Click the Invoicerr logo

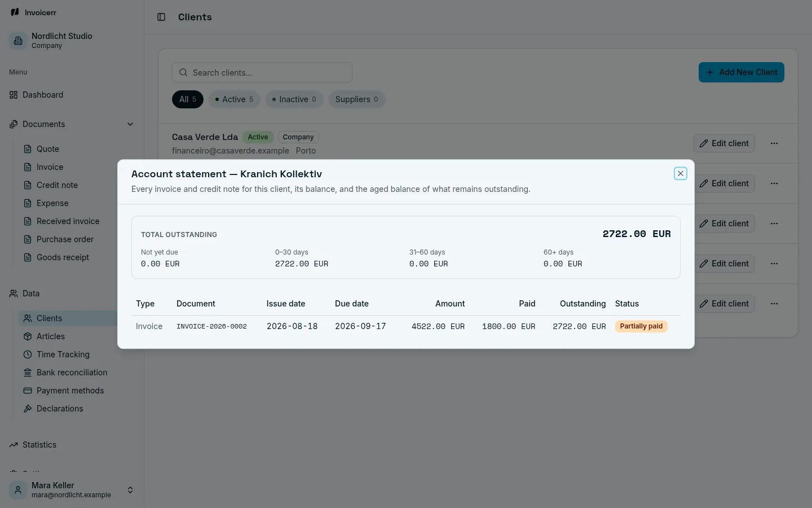pyautogui.click(x=34, y=12)
